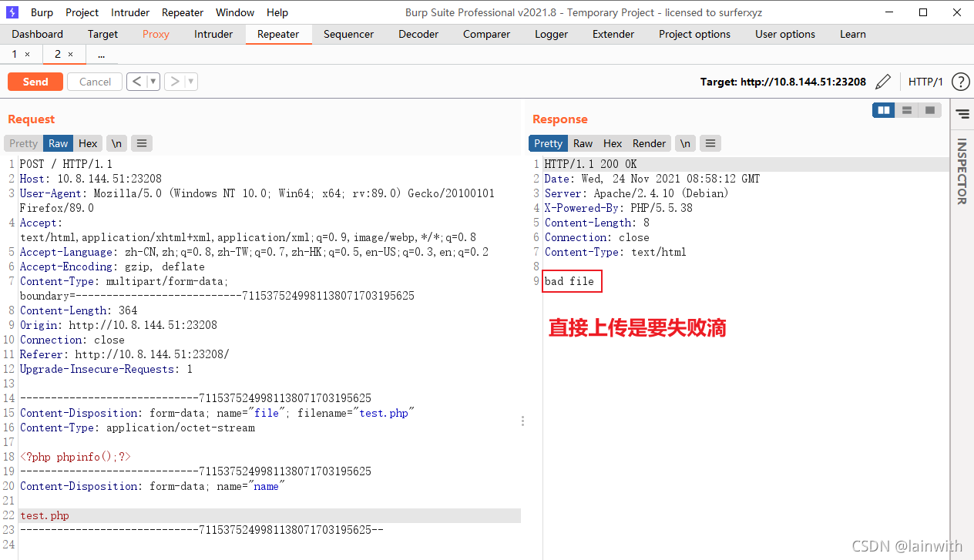
Task: Open the Response panel hamburger options menu
Action: pyautogui.click(x=710, y=143)
